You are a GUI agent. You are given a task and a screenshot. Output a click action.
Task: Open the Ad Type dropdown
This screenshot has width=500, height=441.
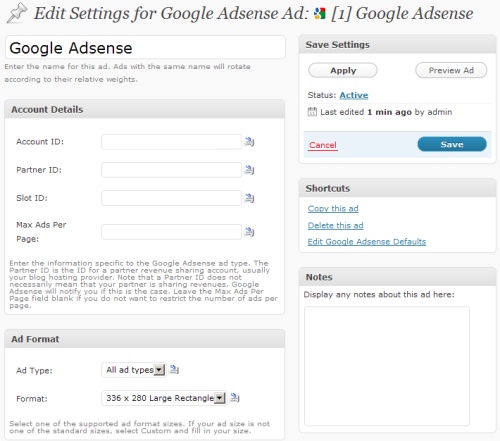point(134,370)
